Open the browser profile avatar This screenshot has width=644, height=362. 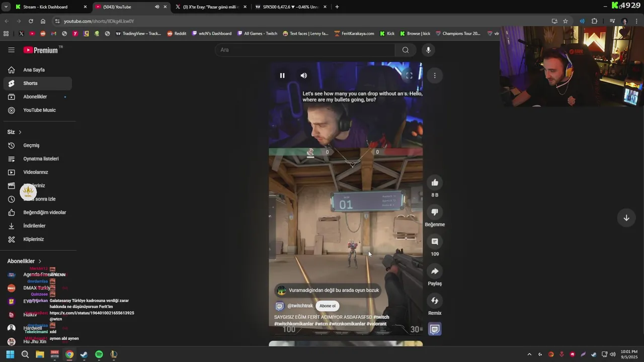coord(624,21)
